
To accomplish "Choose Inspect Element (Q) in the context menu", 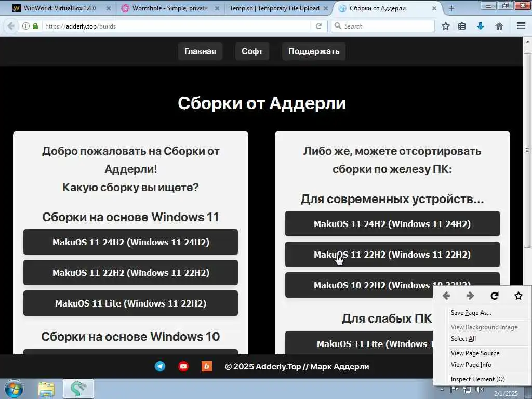I will point(488,379).
